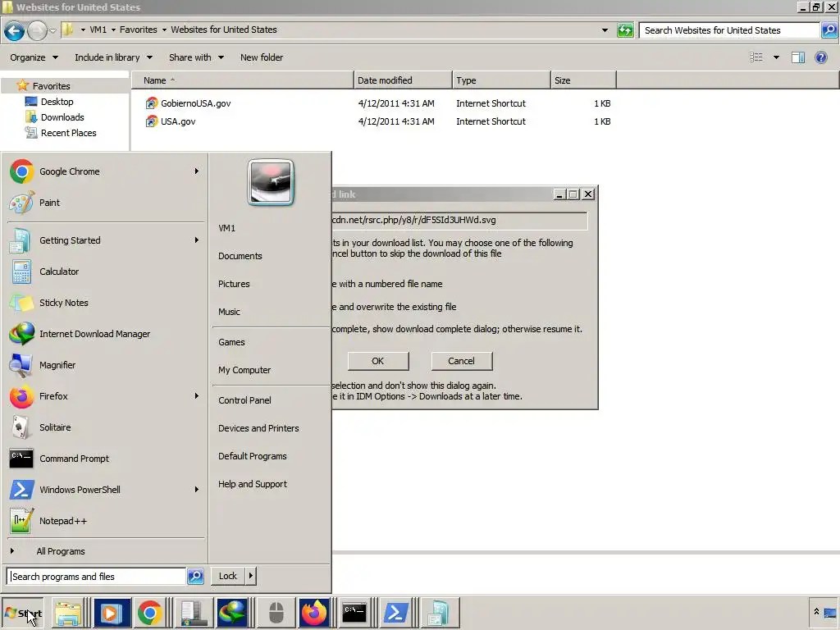Click OK in the download dialog
Image resolution: width=840 pixels, height=630 pixels.
[x=378, y=361]
